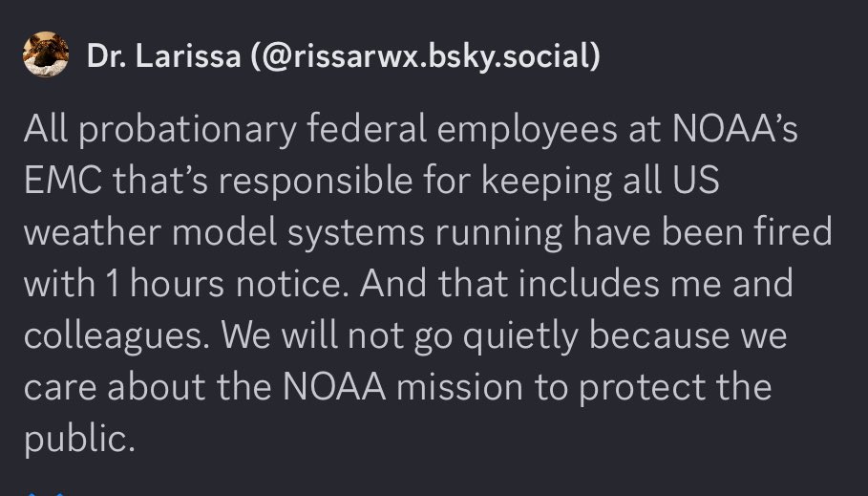
Task: Click the word "EMC" in the post
Action: [63, 180]
